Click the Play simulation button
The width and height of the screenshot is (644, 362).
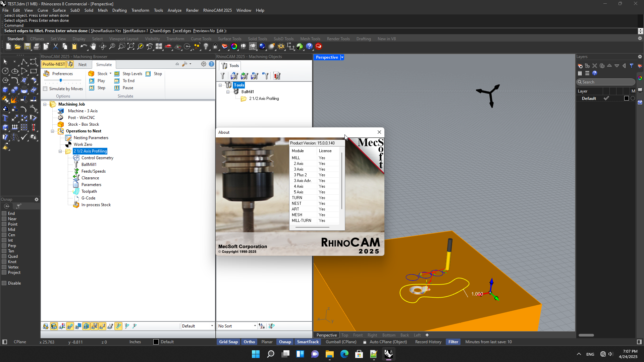98,81
